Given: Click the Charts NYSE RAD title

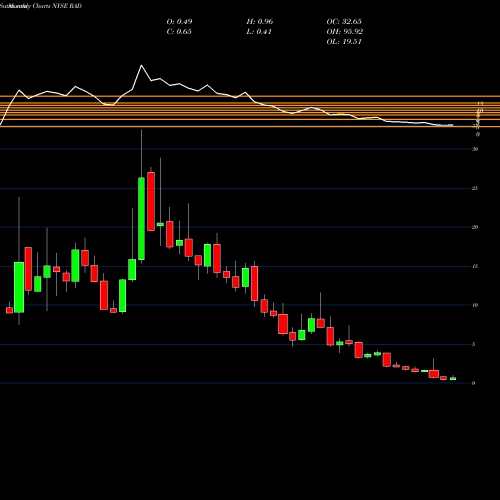Looking at the screenshot, I should (x=57, y=6).
